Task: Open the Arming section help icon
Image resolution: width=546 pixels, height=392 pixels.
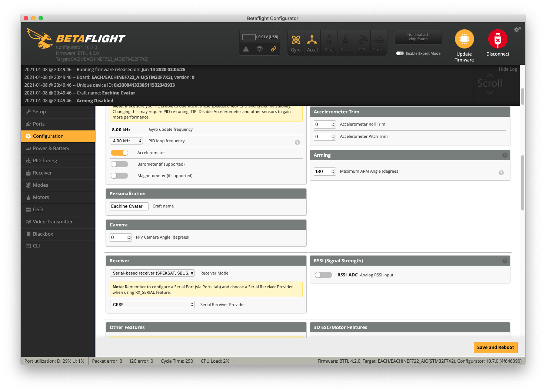Action: point(505,155)
